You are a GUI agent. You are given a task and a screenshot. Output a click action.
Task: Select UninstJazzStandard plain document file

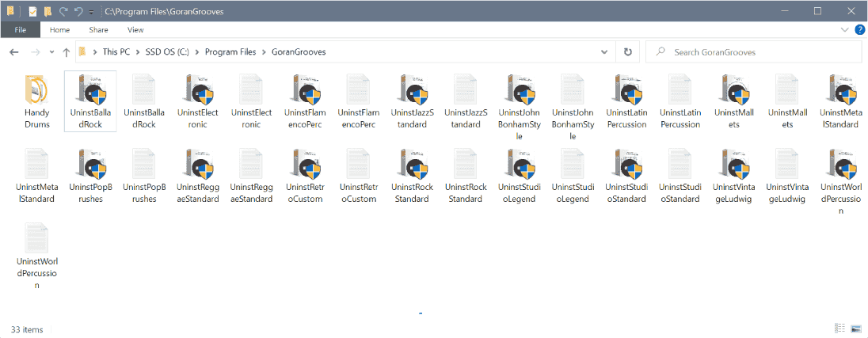tap(466, 101)
